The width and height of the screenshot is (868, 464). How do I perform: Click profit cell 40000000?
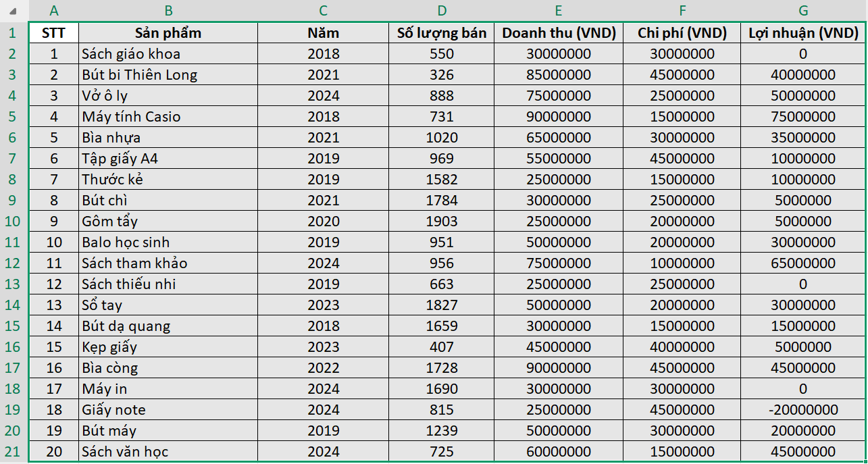click(x=803, y=75)
